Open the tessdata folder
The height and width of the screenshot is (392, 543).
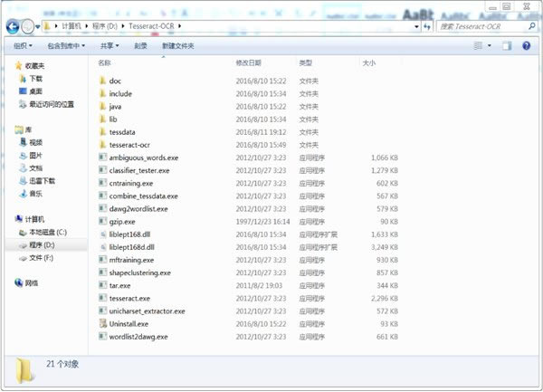[121, 132]
